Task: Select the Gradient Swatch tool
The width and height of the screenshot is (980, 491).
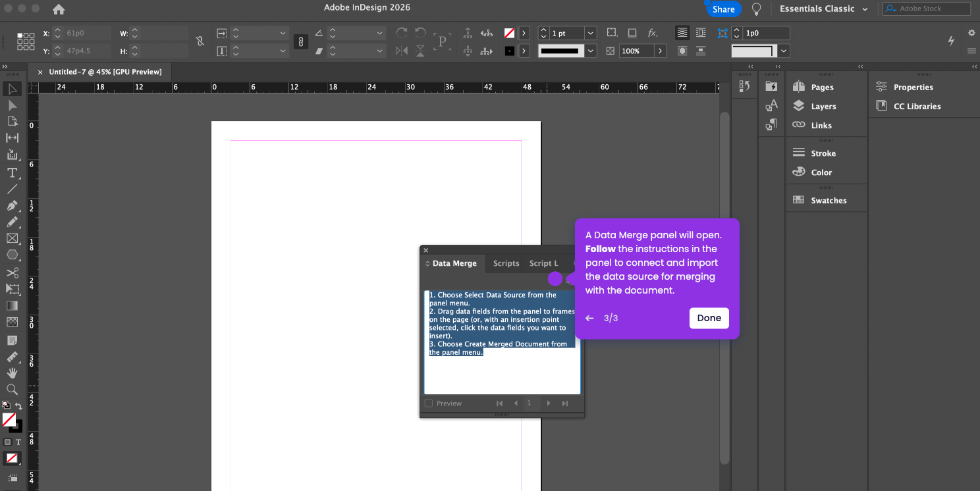Action: (13, 305)
